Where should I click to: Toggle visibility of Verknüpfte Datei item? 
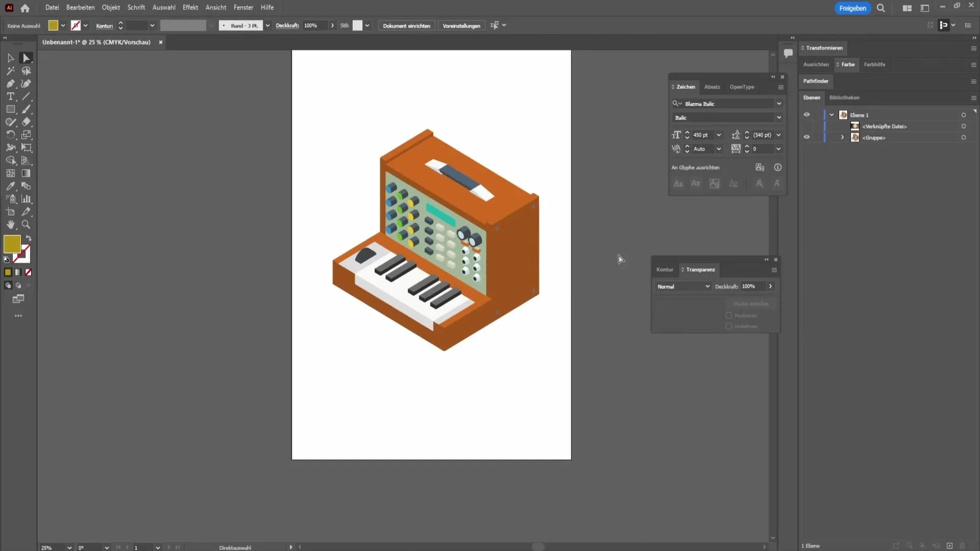(x=806, y=126)
